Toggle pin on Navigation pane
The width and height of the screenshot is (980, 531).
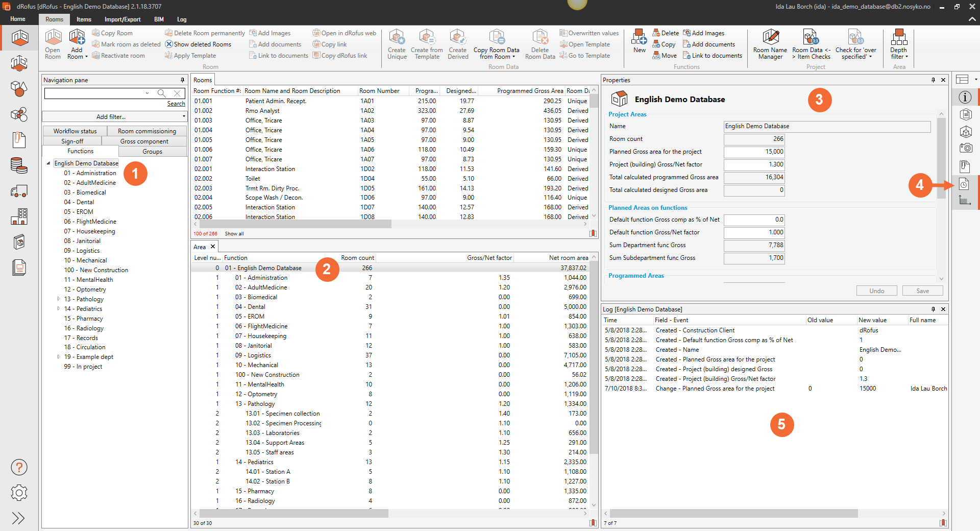[182, 80]
